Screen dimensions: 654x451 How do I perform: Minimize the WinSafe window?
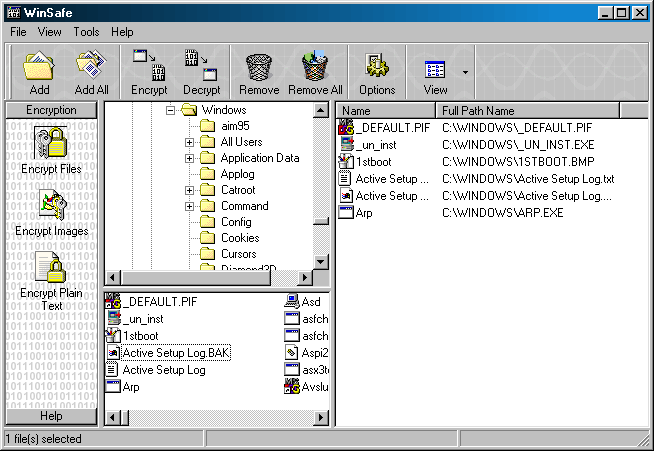point(605,13)
